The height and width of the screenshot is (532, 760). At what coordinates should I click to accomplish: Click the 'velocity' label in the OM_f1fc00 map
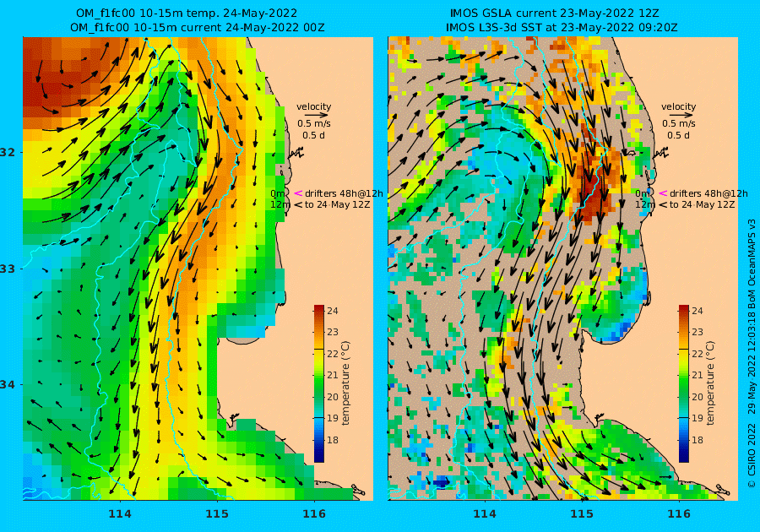coord(313,106)
